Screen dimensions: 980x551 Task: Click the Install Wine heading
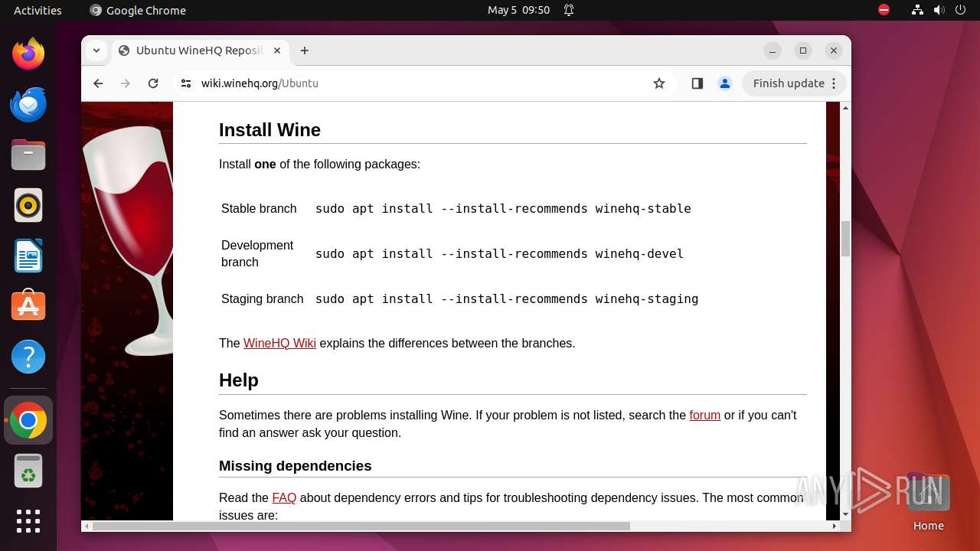pos(269,130)
